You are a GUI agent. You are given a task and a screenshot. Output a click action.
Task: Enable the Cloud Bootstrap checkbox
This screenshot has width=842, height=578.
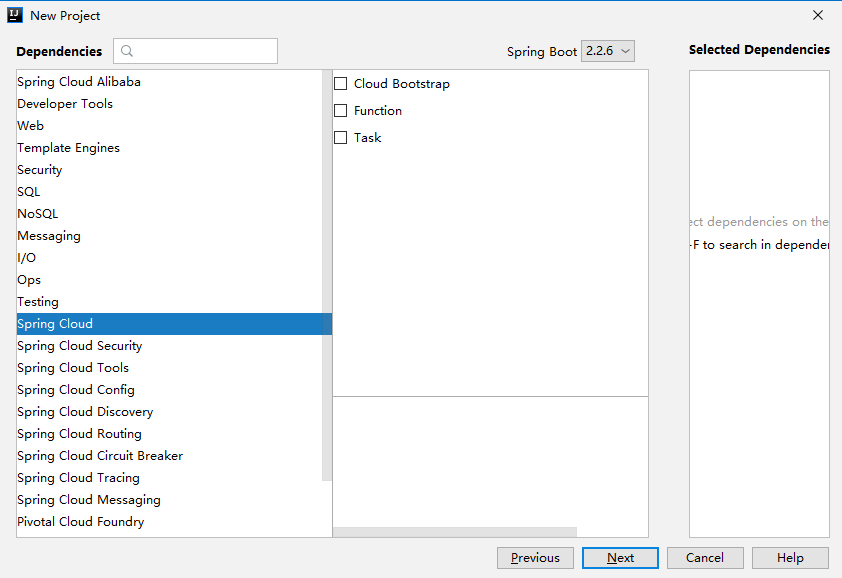[x=340, y=83]
